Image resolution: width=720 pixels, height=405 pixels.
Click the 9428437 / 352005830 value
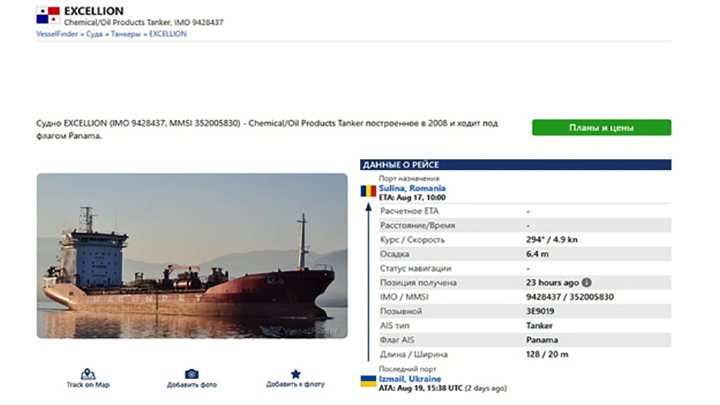570,297
